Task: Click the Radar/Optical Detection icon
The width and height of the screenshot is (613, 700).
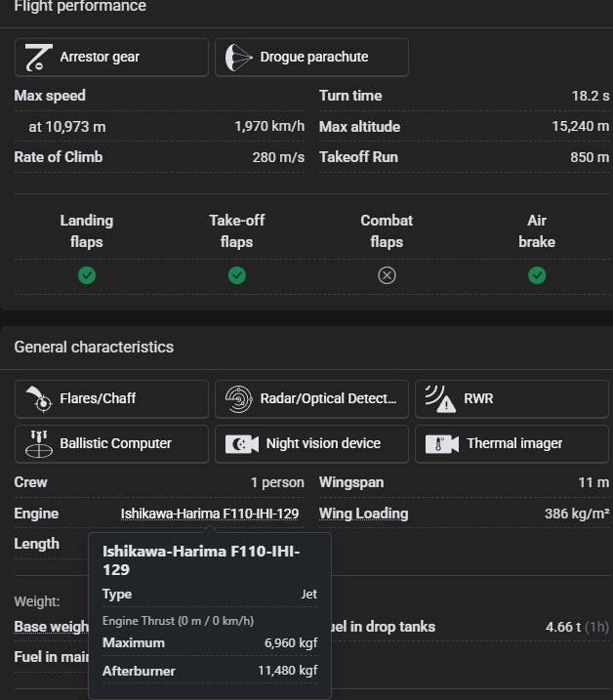Action: (x=238, y=399)
